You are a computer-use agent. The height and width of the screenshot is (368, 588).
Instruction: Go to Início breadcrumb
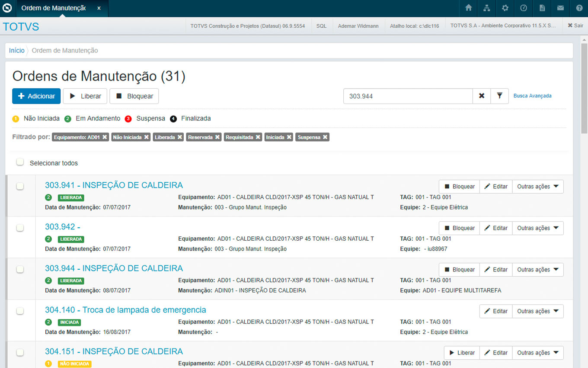pyautogui.click(x=17, y=51)
